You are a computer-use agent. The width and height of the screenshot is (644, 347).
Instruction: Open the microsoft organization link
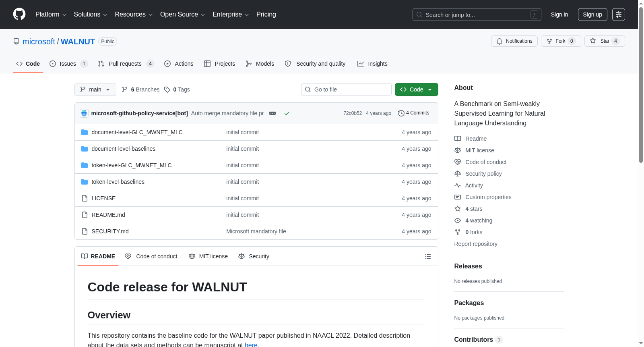tap(39, 42)
